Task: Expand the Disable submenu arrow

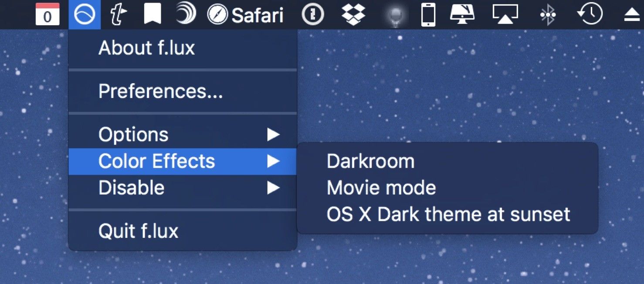Action: pyautogui.click(x=273, y=188)
